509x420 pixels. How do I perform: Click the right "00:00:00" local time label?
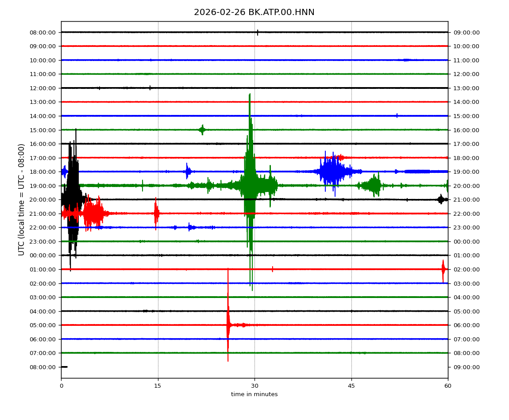point(466,241)
